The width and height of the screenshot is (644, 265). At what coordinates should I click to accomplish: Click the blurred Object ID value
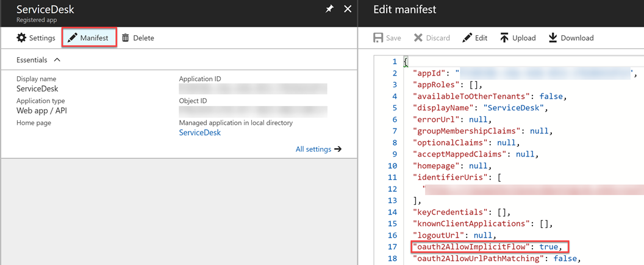tap(253, 111)
